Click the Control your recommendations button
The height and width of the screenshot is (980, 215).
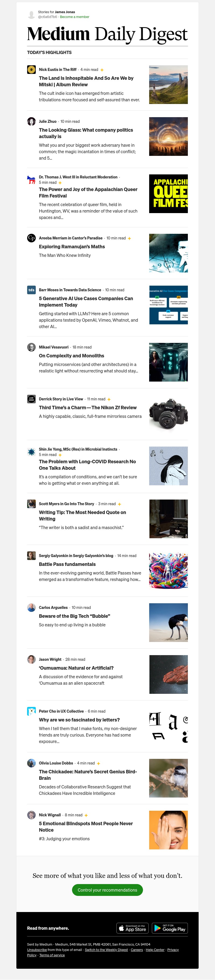(x=107, y=890)
